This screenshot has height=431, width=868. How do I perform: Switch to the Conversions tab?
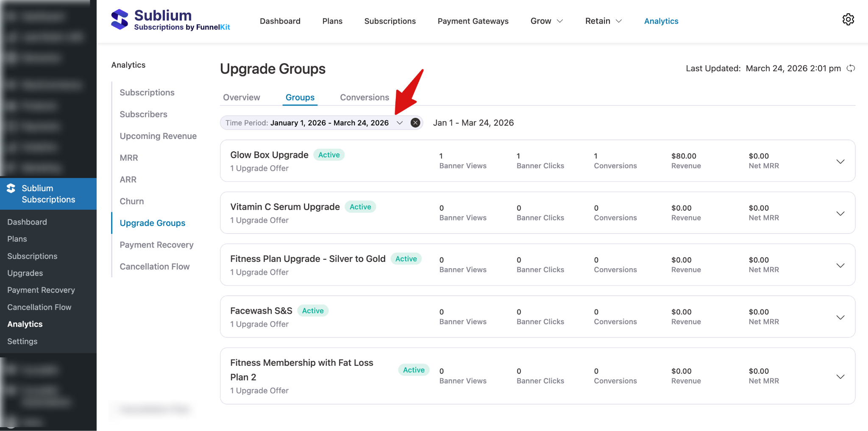pyautogui.click(x=364, y=97)
